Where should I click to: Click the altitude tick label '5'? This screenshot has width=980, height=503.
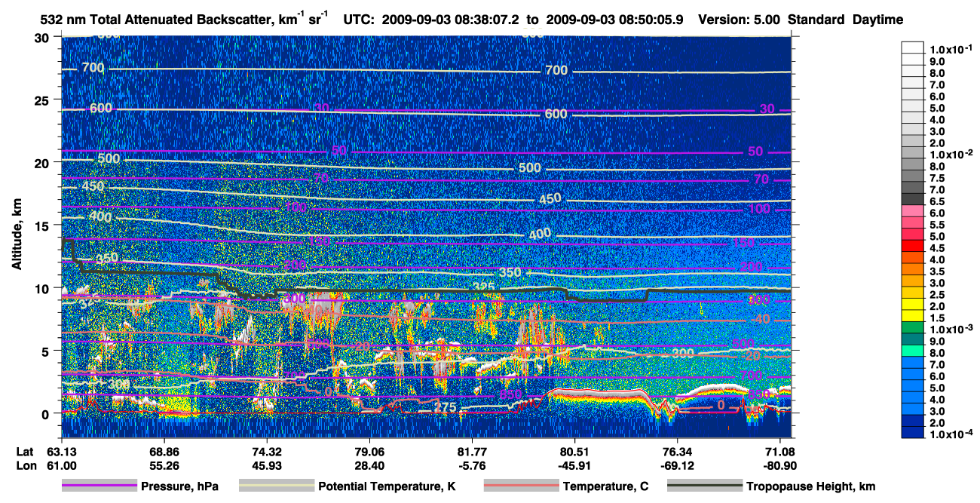pos(47,351)
